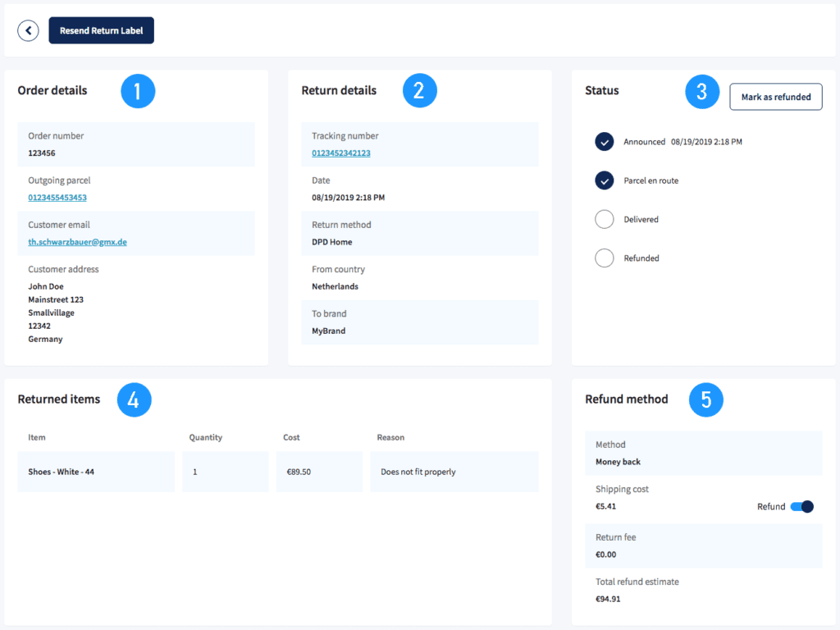
Task: Click the numbered badge on Order details
Action: (x=138, y=91)
